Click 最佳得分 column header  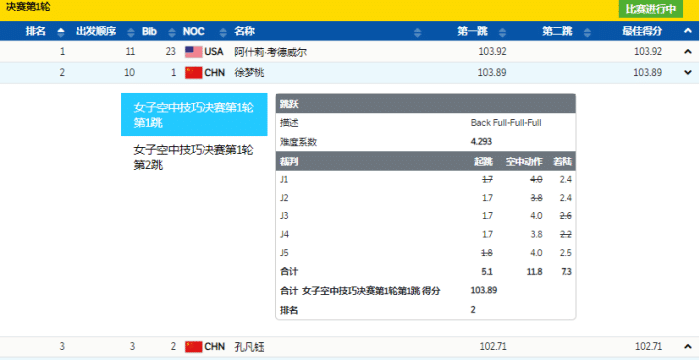(642, 31)
